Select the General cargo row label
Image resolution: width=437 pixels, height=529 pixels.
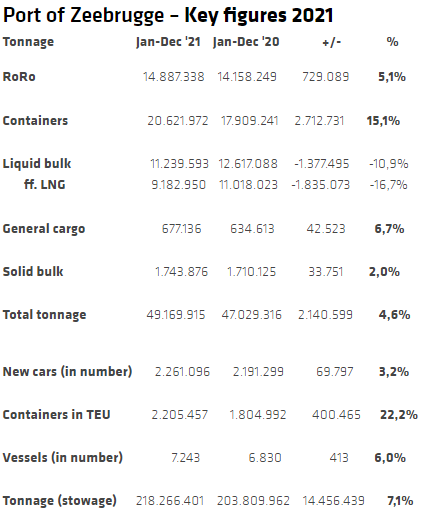tap(44, 229)
